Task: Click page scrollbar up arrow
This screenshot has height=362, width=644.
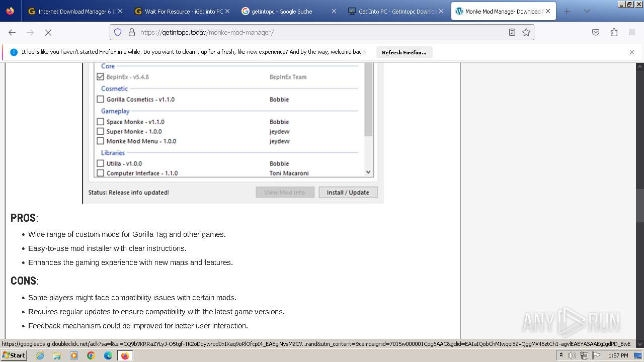Action: pos(640,66)
